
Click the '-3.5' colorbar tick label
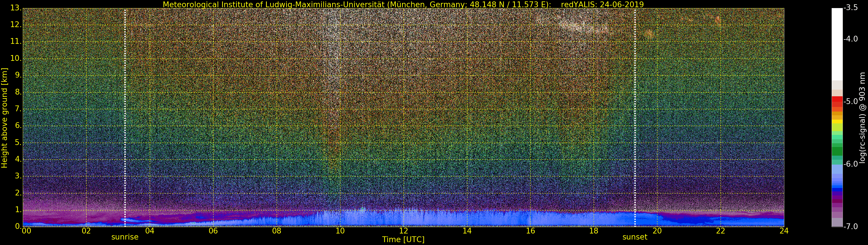tap(851, 8)
